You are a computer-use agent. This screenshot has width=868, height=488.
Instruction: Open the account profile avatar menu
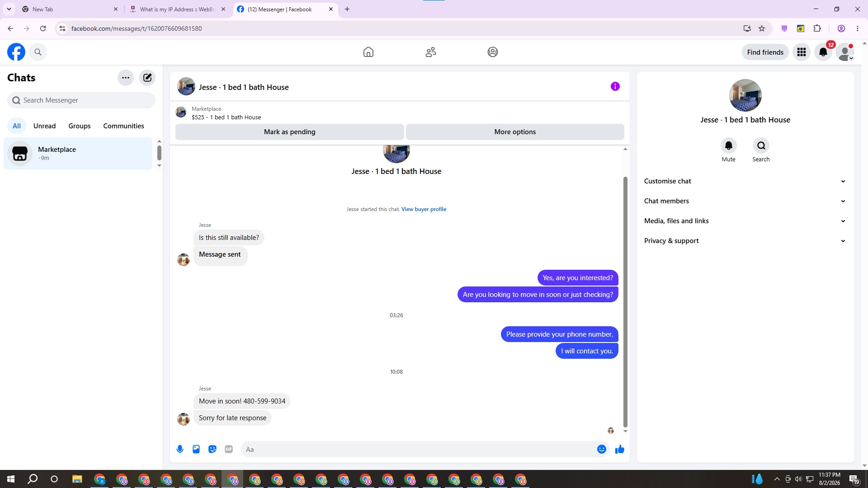tap(845, 52)
